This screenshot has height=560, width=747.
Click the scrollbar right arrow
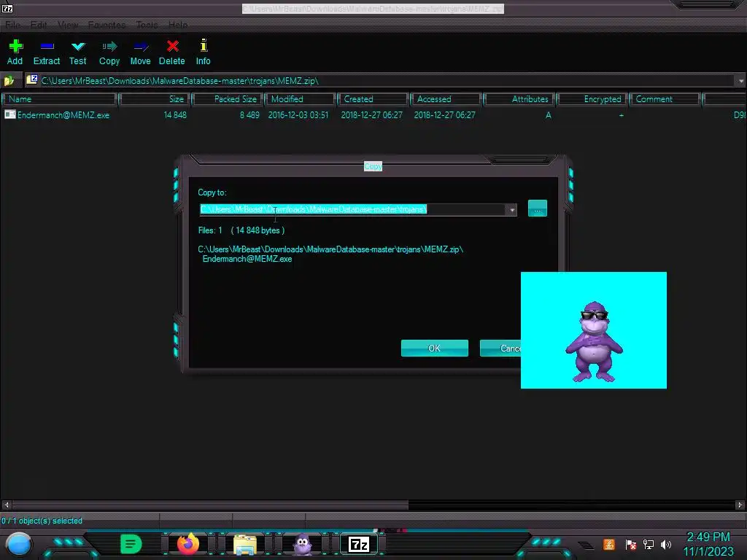740,505
